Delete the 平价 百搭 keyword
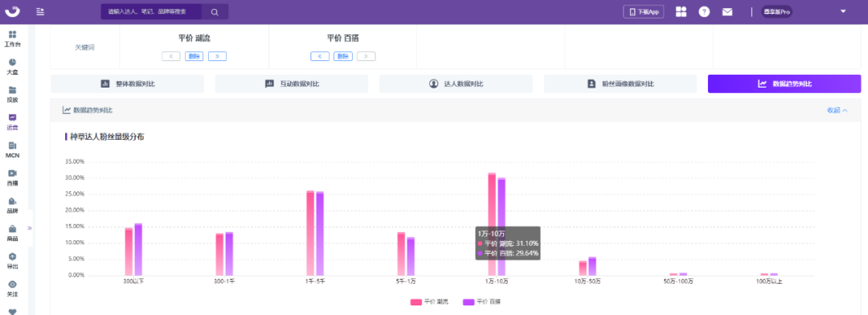 (343, 56)
